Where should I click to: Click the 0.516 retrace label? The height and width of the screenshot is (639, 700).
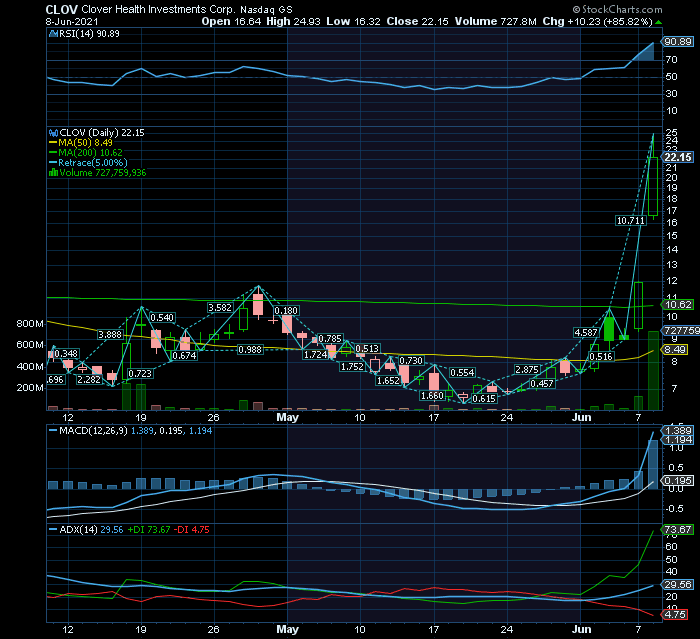601,357
